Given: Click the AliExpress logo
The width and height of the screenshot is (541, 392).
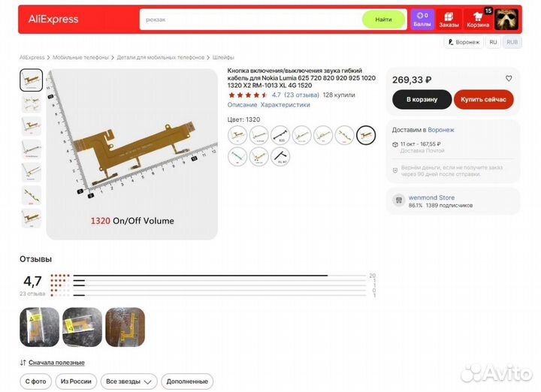Looking at the screenshot, I should [x=53, y=20].
